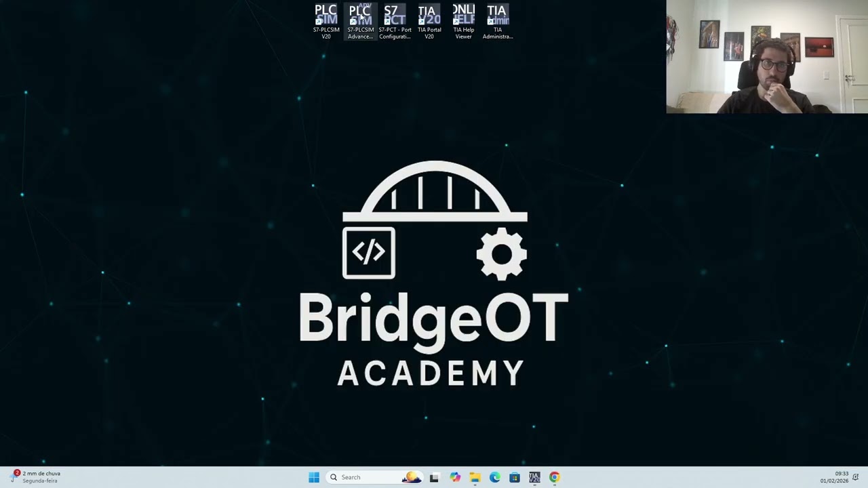
Task: Open the TIA Help Viewer desktop shortcut
Action: (463, 22)
